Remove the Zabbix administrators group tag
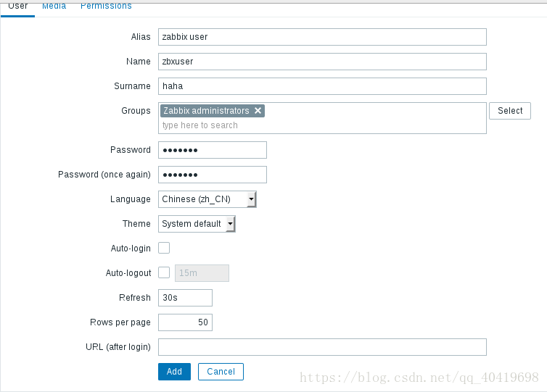The width and height of the screenshot is (547, 392). click(258, 110)
